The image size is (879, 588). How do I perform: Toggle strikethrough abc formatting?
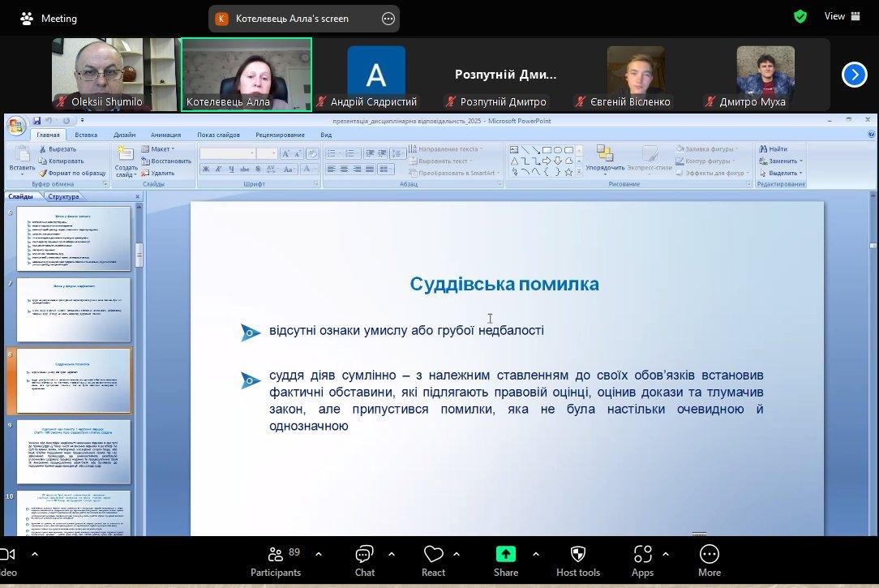[244, 169]
